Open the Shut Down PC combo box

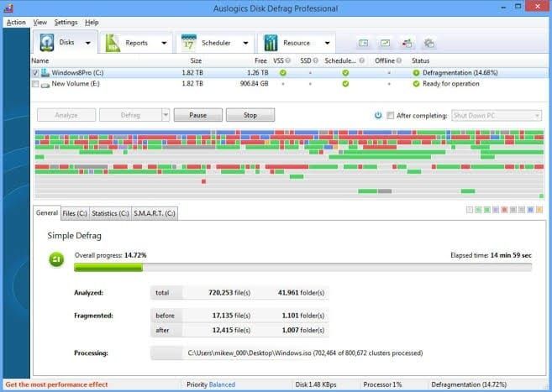pyautogui.click(x=497, y=115)
